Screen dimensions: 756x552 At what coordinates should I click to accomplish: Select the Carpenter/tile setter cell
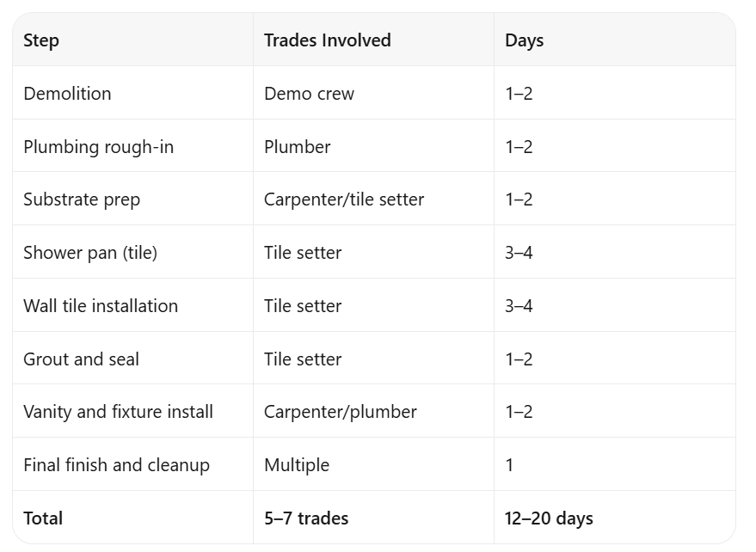pyautogui.click(x=344, y=199)
